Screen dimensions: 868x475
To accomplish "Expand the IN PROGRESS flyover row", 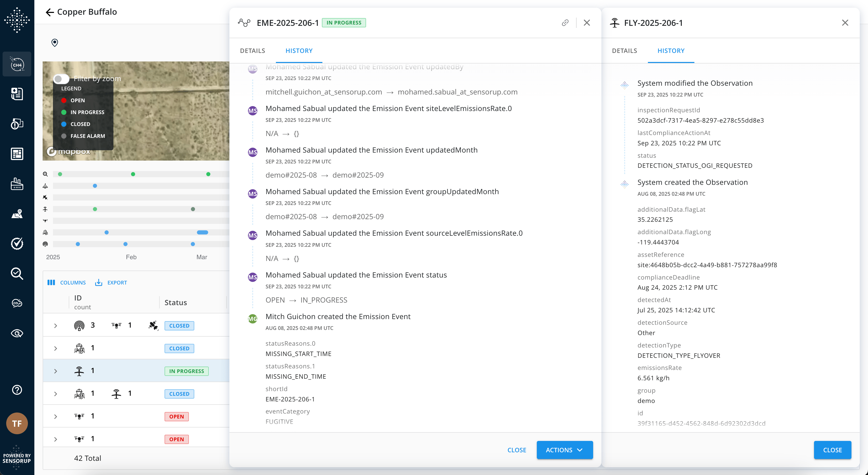I will 56,371.
